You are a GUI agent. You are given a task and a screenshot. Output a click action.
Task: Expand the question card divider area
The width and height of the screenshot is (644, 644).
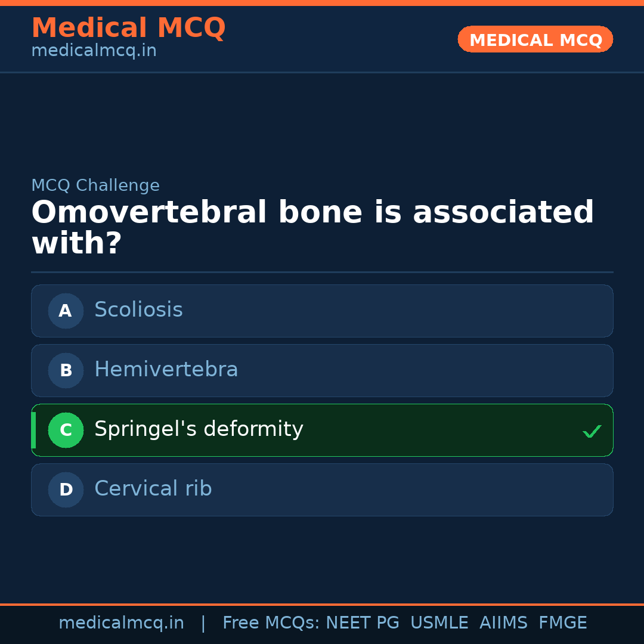[322, 273]
